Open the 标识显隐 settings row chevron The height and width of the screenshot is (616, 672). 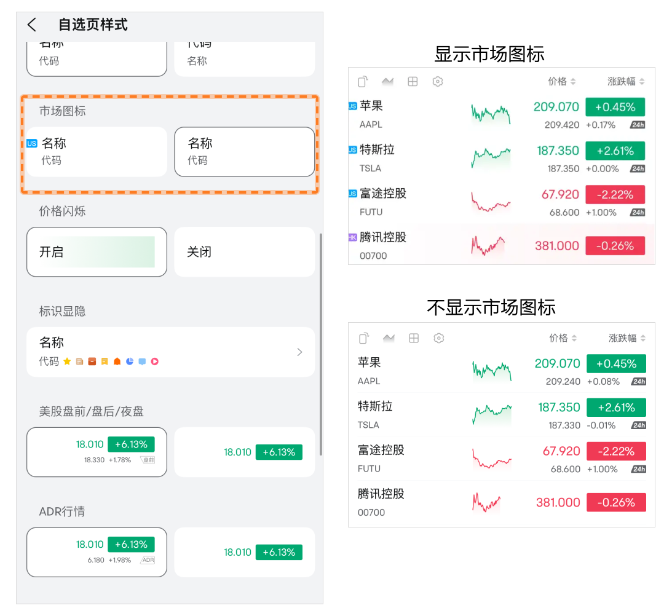tap(299, 352)
